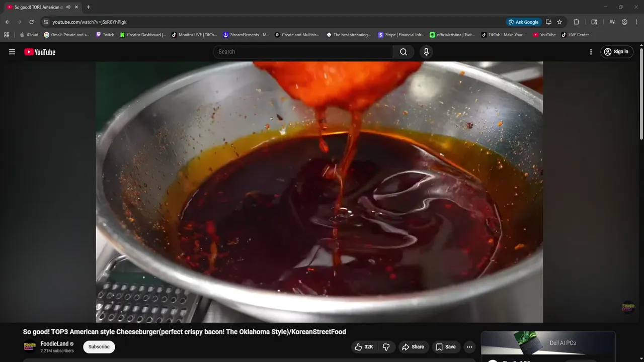Screen dimensions: 644x362
Task: Open the Dell AI PCs ad
Action: pyautogui.click(x=548, y=343)
